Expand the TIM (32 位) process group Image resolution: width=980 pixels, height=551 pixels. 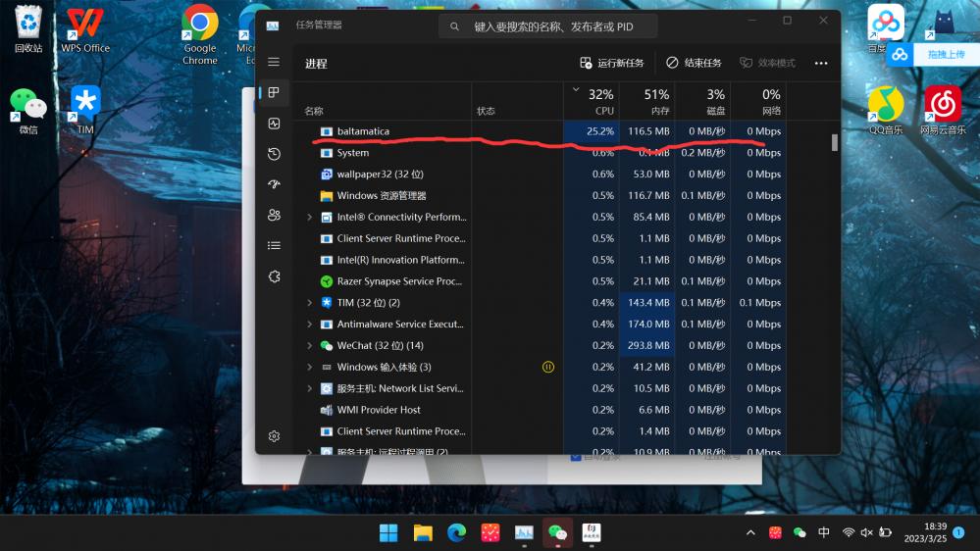click(310, 303)
